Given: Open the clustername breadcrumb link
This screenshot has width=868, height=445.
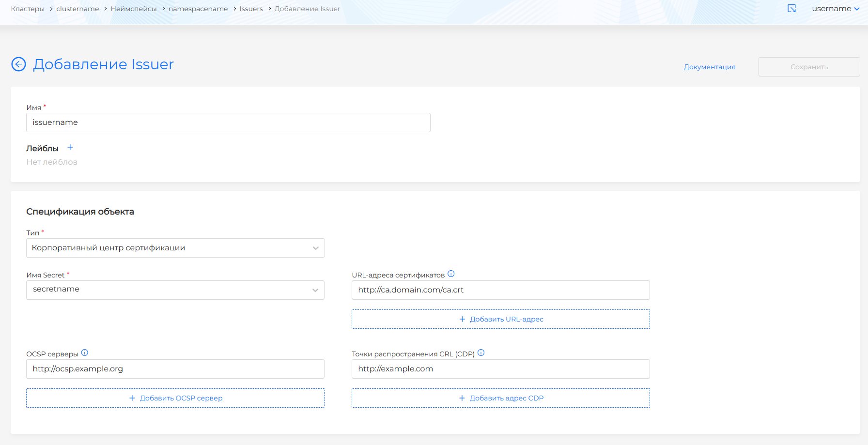Looking at the screenshot, I should [x=77, y=9].
